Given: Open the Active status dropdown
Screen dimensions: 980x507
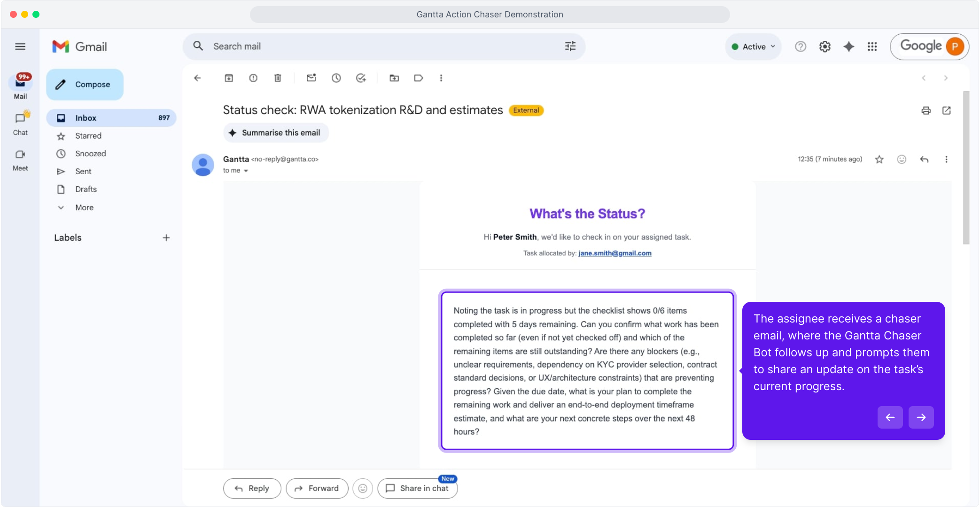Looking at the screenshot, I should (754, 46).
